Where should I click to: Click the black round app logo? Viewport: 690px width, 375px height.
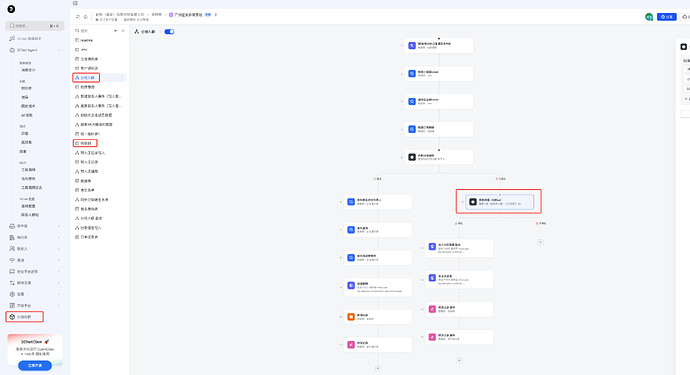(11, 9)
